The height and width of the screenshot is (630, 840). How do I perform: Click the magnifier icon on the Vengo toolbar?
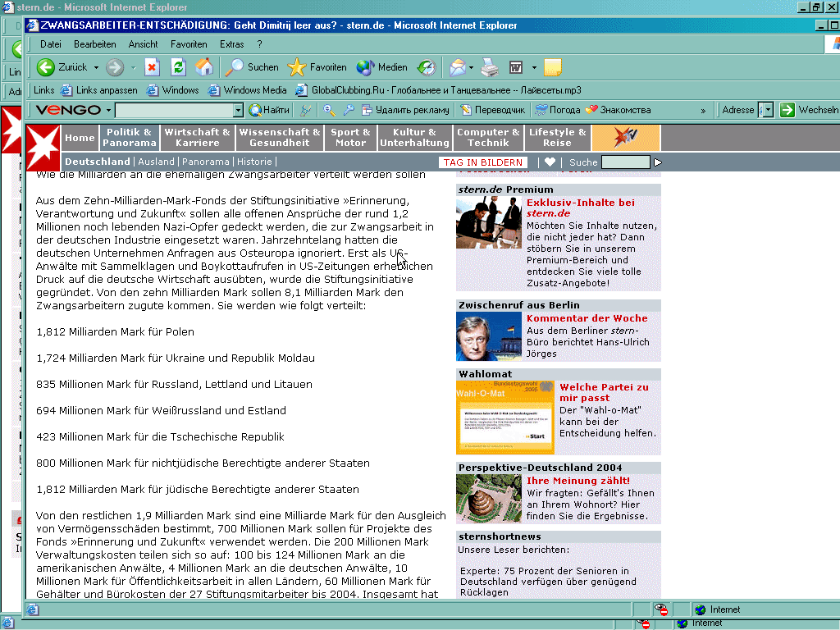coord(330,110)
